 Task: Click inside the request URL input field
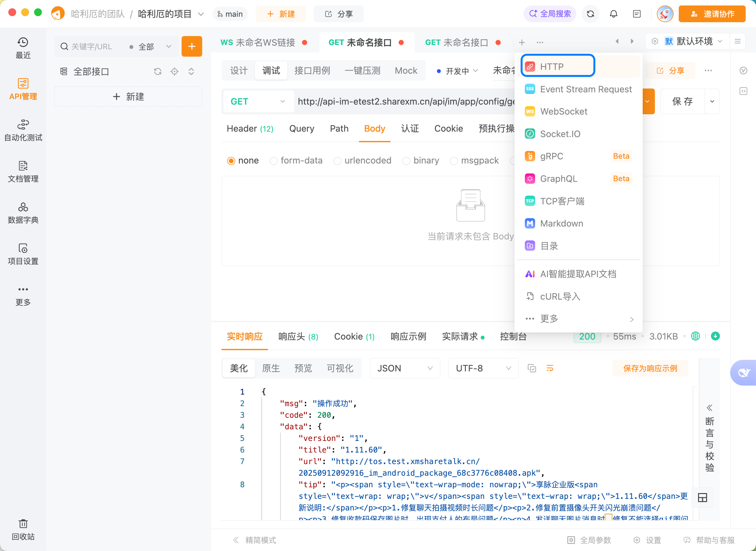pos(400,101)
